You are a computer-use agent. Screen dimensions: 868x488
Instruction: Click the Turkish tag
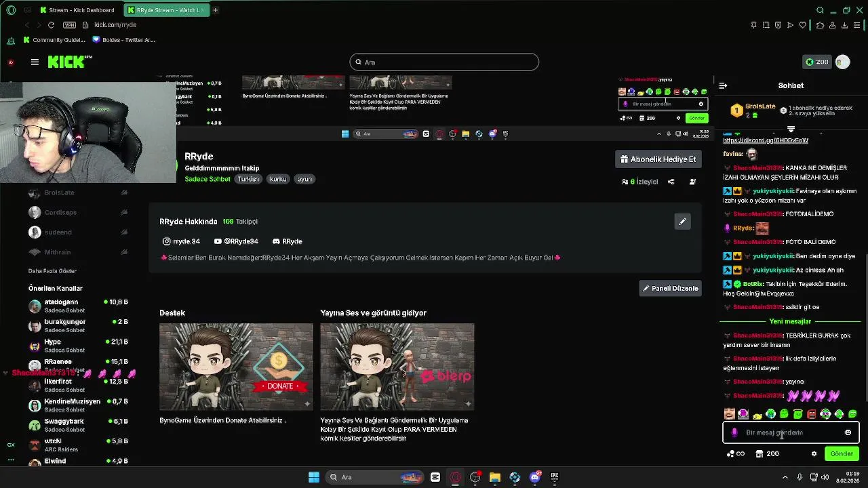[248, 179]
